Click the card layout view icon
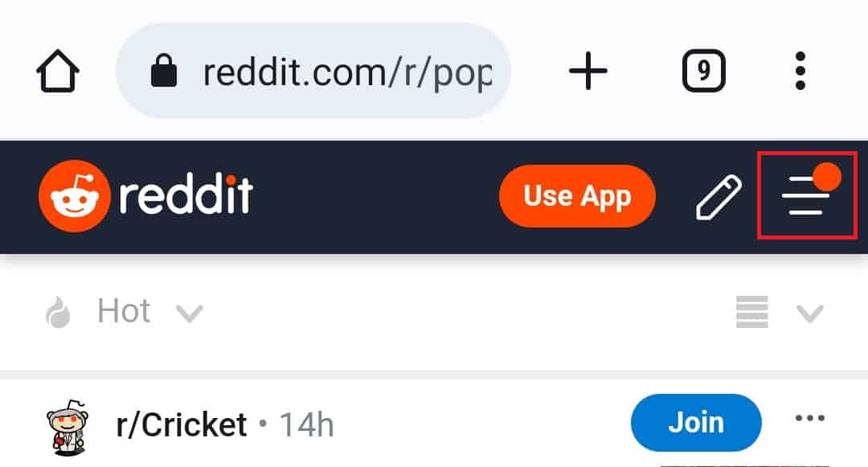This screenshot has width=868, height=467. click(x=751, y=312)
